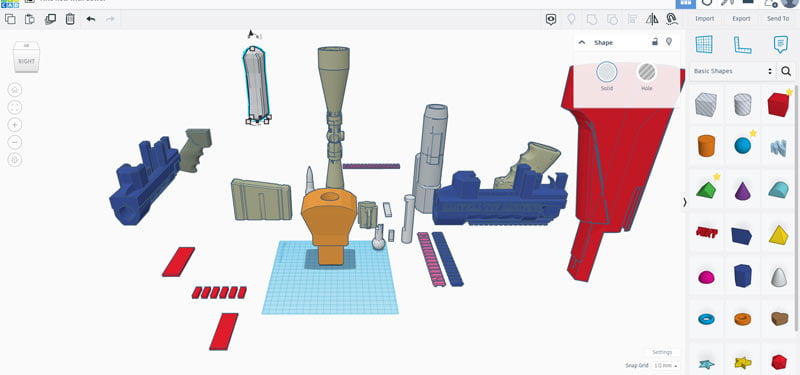This screenshot has height=375, width=800.
Task: Click the Copy icon in the toolbar
Action: click(x=10, y=19)
